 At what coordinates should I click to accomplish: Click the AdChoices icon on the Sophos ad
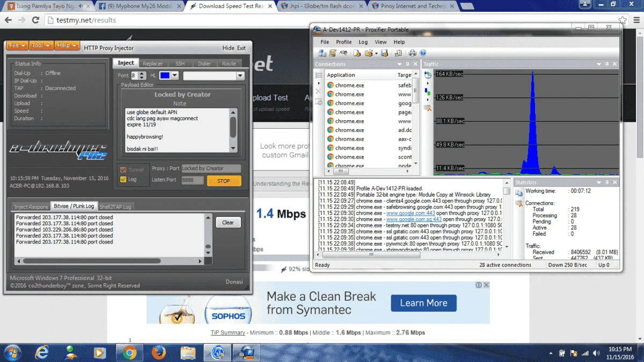pos(479,285)
